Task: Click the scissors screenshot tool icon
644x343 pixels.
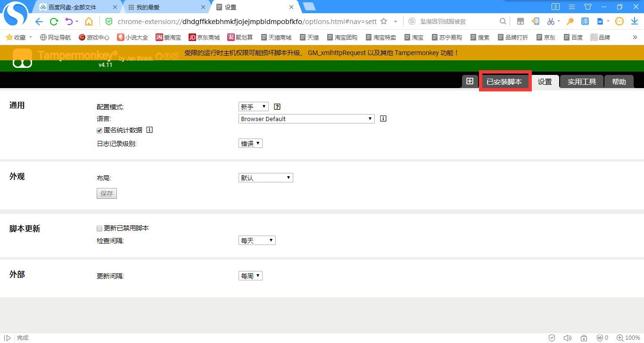Action: (550, 22)
